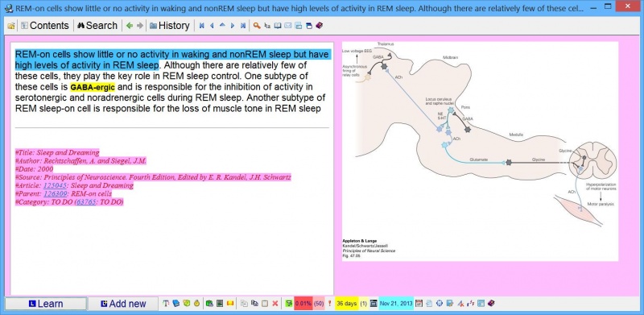Jump to the first element
The height and width of the screenshot is (315, 644).
(x=202, y=26)
